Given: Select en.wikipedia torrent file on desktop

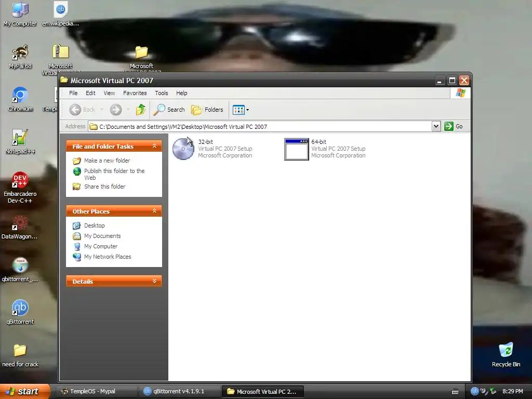Looking at the screenshot, I should 60,14.
